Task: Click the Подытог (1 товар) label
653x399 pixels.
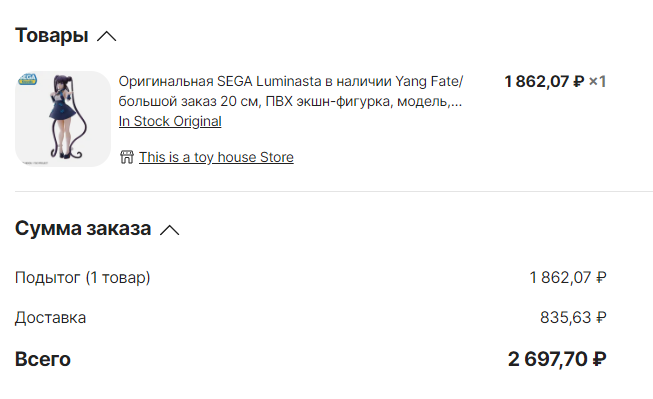Action: (x=82, y=277)
